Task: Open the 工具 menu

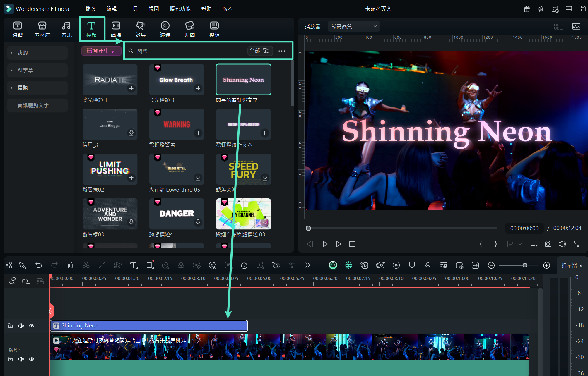Action: [132, 9]
